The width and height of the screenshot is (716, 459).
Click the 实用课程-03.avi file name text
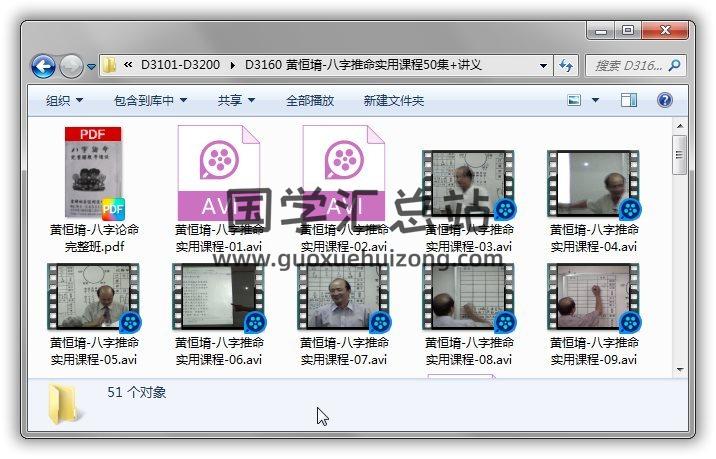[x=469, y=247]
